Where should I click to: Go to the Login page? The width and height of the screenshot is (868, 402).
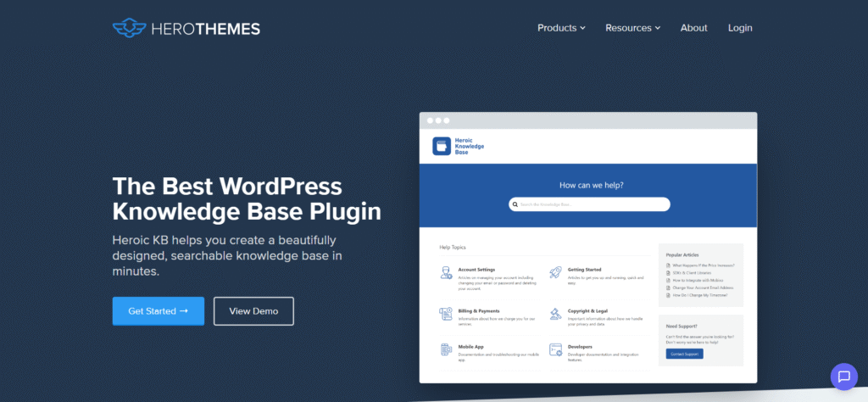click(740, 28)
